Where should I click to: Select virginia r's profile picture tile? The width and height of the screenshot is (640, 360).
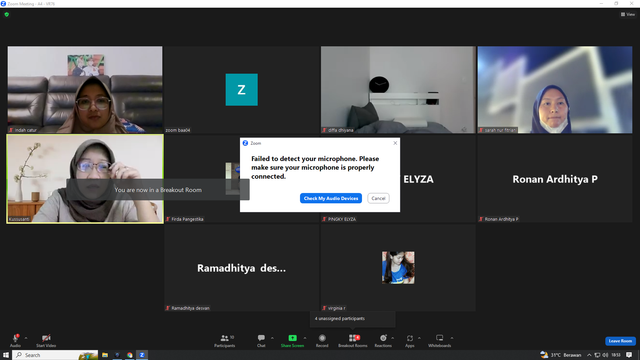coord(398,268)
